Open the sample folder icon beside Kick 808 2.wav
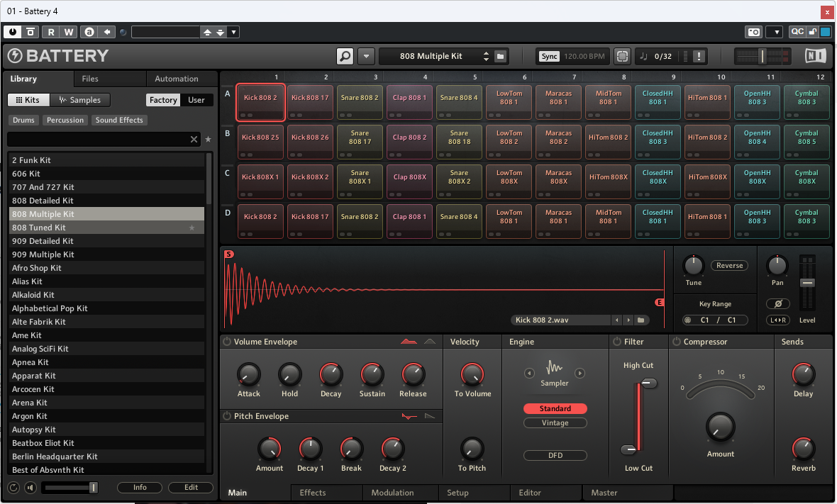Screen dimensions: 837x504 click(641, 320)
